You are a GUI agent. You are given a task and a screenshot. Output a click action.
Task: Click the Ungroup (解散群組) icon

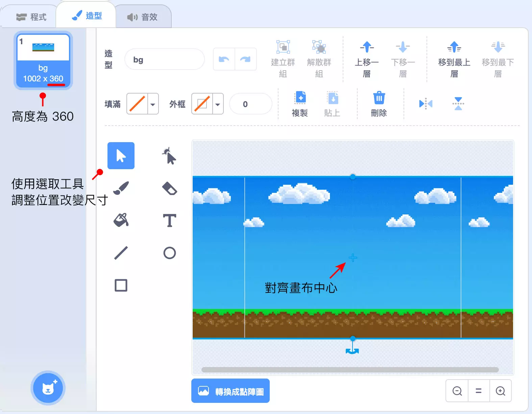[x=319, y=47]
